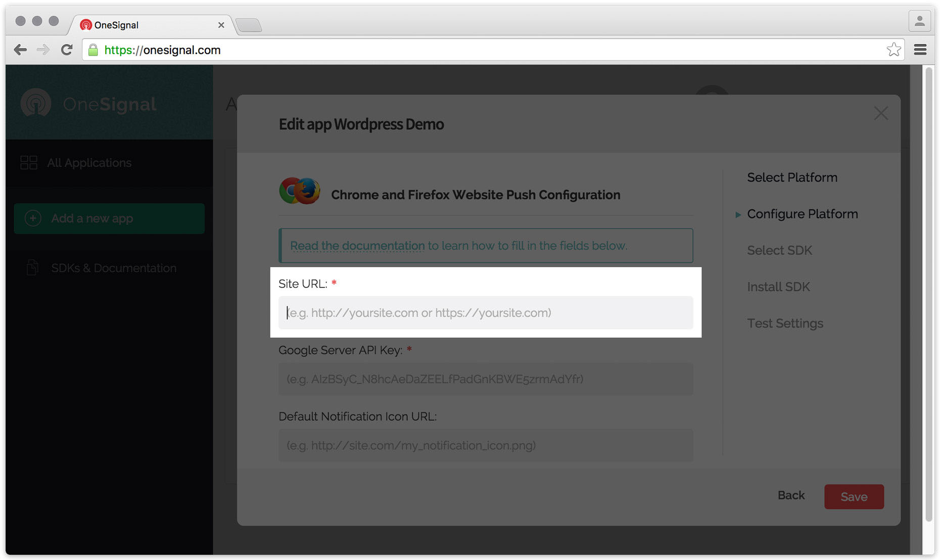Open a new browser tab

point(249,25)
